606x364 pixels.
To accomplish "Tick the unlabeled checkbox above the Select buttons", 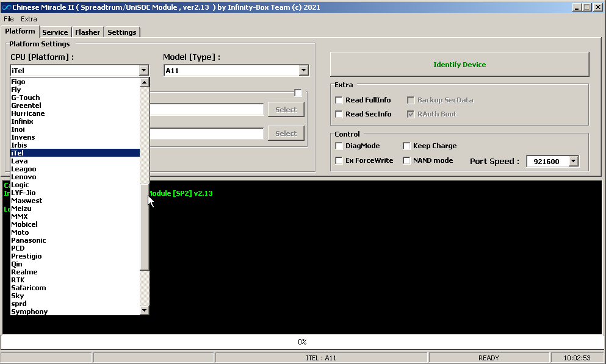I will point(298,93).
